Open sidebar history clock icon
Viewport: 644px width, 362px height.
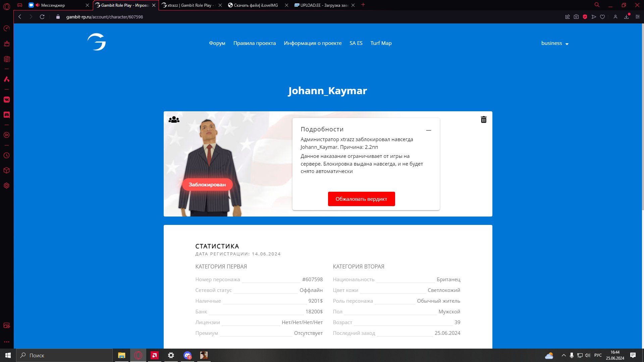coord(7,156)
